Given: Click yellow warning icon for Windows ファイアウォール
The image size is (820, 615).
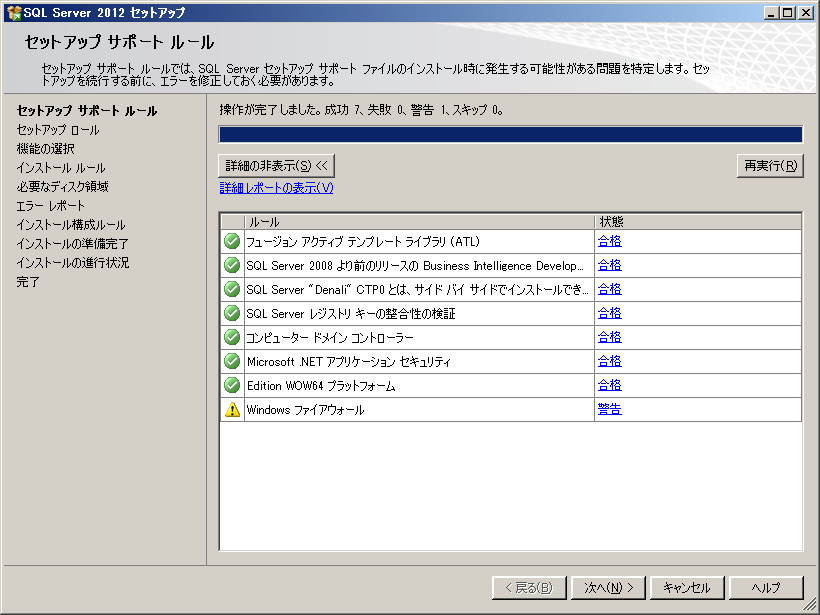Looking at the screenshot, I should (232, 409).
